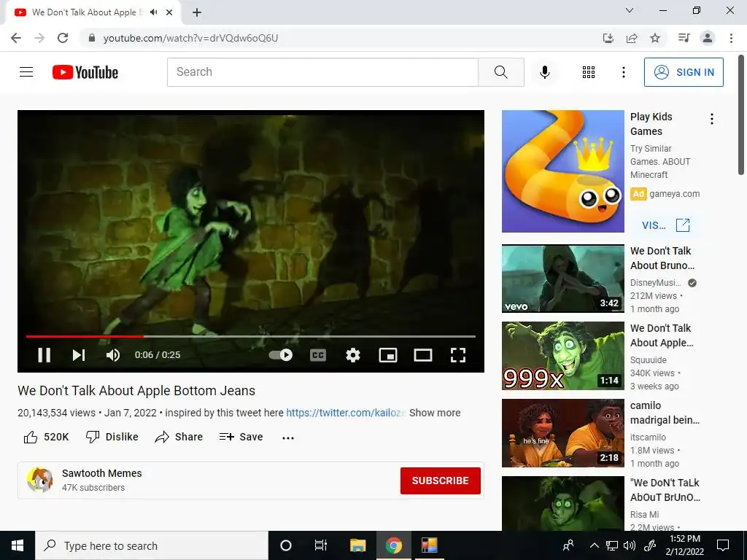The width and height of the screenshot is (747, 560).
Task: Go to the YouTube home logo
Action: [85, 72]
